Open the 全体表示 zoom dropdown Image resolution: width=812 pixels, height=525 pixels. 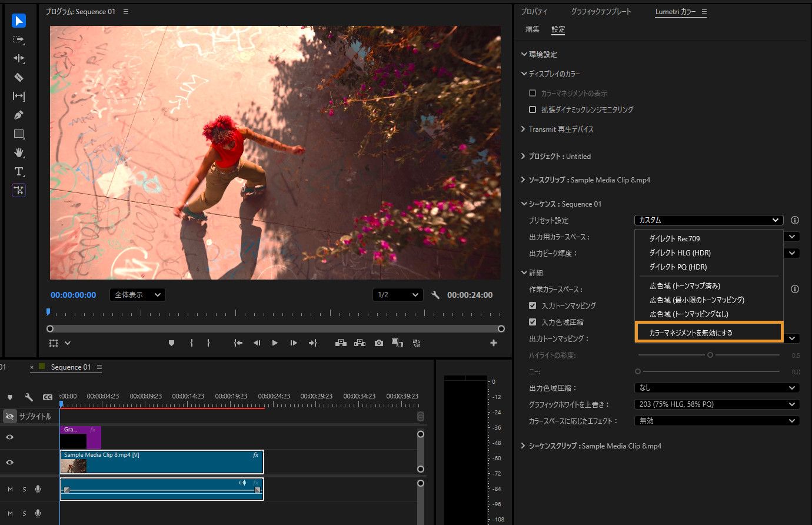point(137,295)
